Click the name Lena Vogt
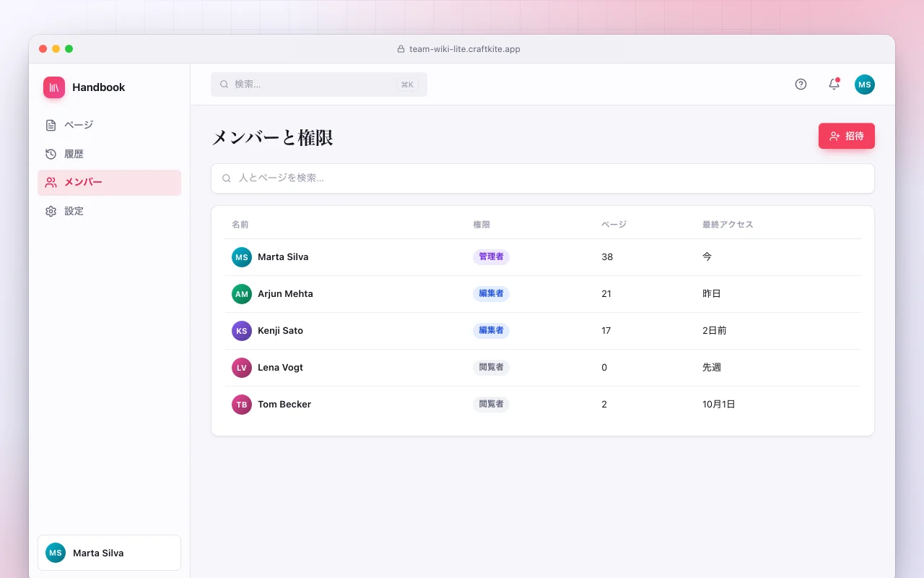Screen dimensions: 924x578 pos(280,368)
